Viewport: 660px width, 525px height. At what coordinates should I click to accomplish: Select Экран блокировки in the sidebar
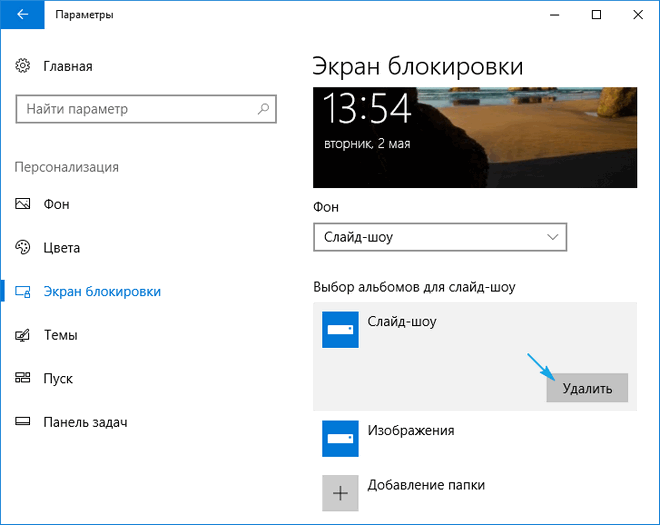click(x=101, y=291)
